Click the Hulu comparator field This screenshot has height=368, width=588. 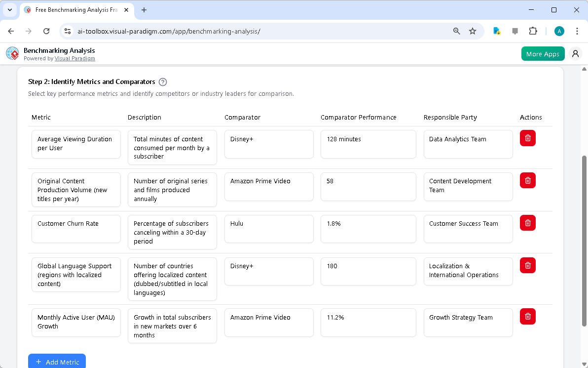coord(269,229)
